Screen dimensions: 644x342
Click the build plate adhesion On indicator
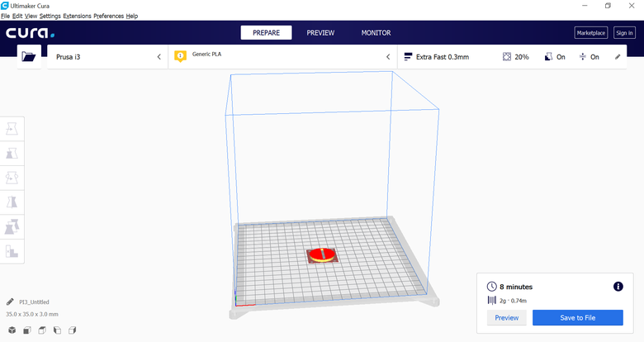tap(589, 57)
